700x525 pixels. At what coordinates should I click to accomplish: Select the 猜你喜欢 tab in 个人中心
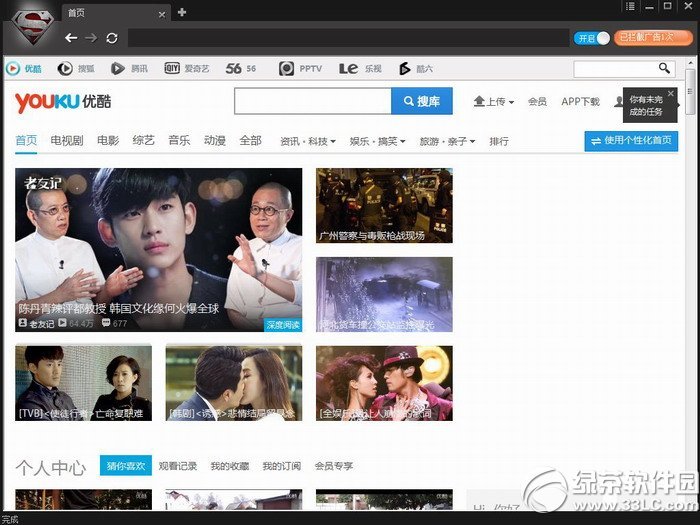126,466
